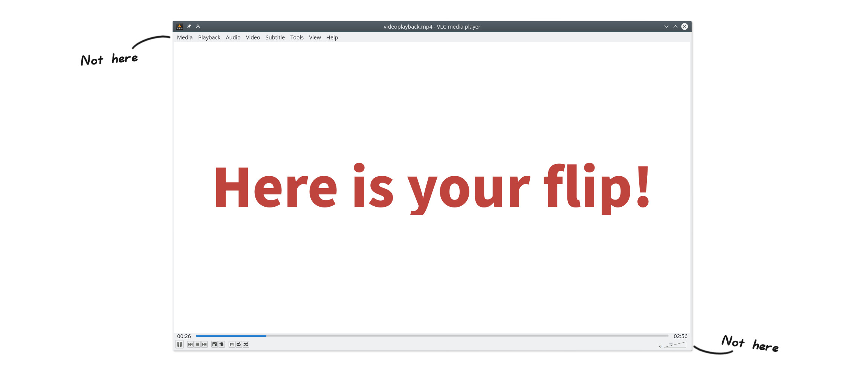Image resolution: width=868 pixels, height=375 pixels.
Task: Open the Media menu
Action: coord(185,38)
